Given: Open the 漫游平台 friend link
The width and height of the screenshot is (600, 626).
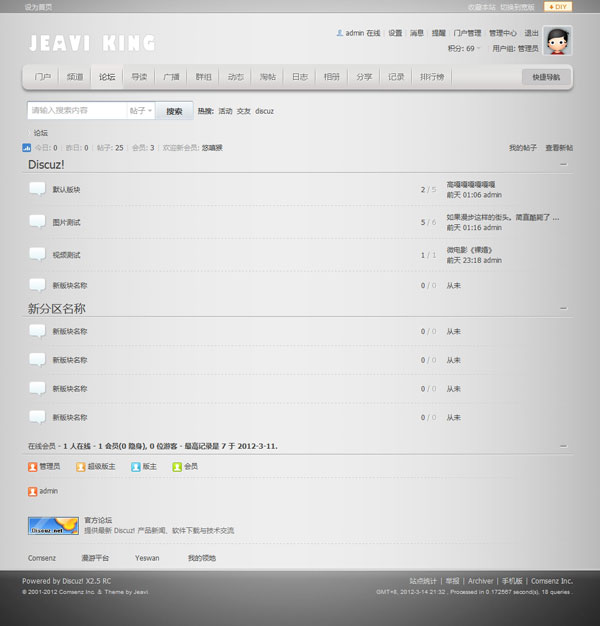Looking at the screenshot, I should (x=95, y=558).
